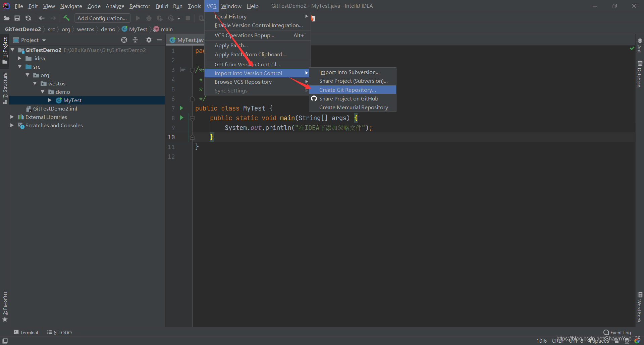644x345 pixels.
Task: Click the tool window toggle in bottom-left corner
Action: [x=5, y=341]
